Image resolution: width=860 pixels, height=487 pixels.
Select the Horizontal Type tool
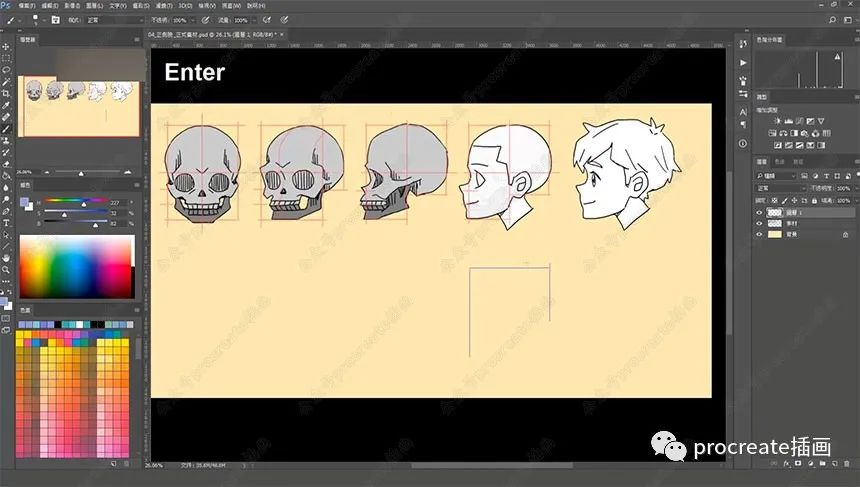6,222
